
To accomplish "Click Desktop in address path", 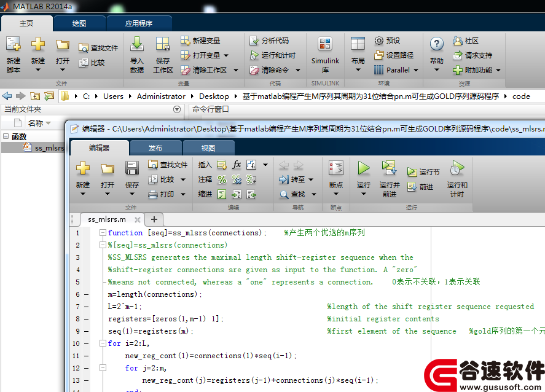I will click(x=214, y=96).
